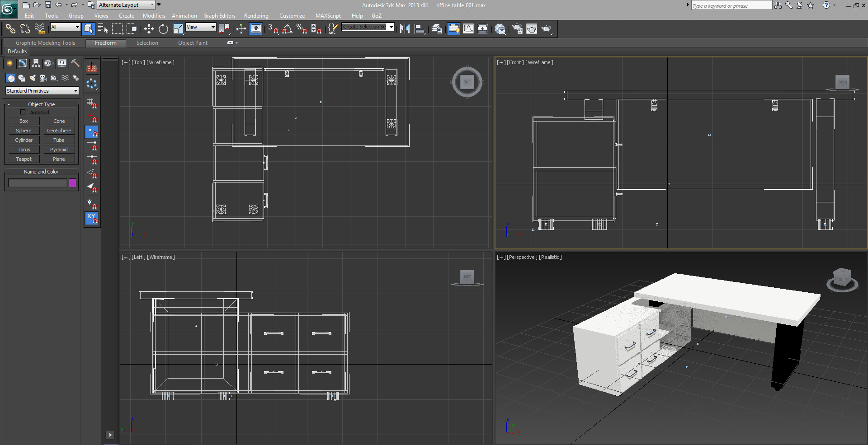Enable the AutoGrid checkbox
Image resolution: width=868 pixels, height=445 pixels.
coord(23,112)
